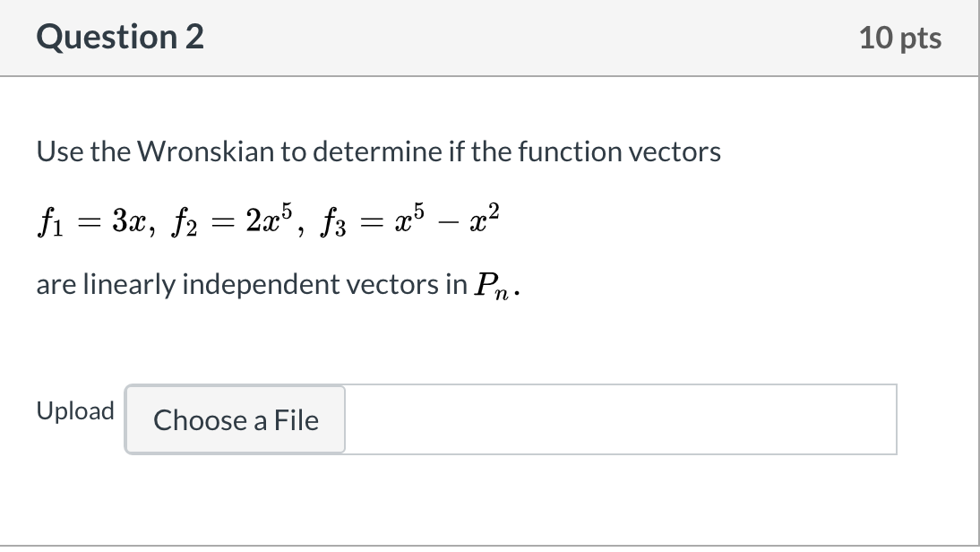
Task: Click the 3x term of f1
Action: coord(129,220)
